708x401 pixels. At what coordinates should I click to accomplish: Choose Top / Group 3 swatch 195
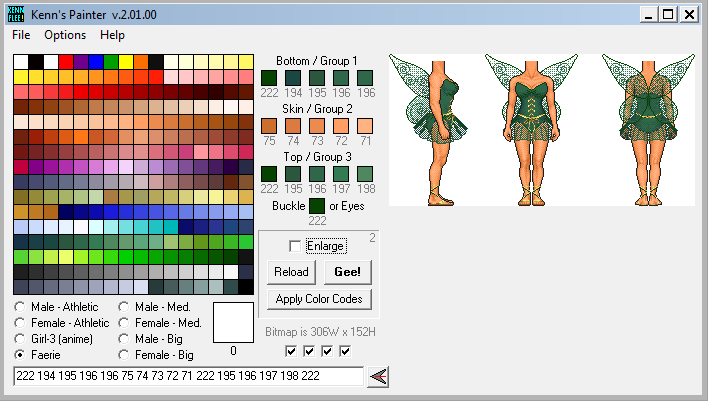pos(293,174)
